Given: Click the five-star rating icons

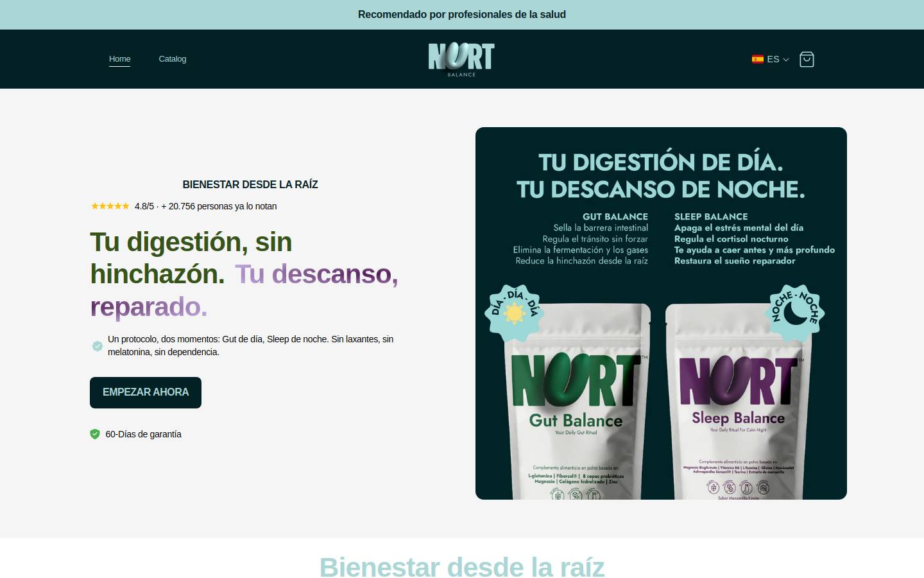Looking at the screenshot, I should point(110,206).
